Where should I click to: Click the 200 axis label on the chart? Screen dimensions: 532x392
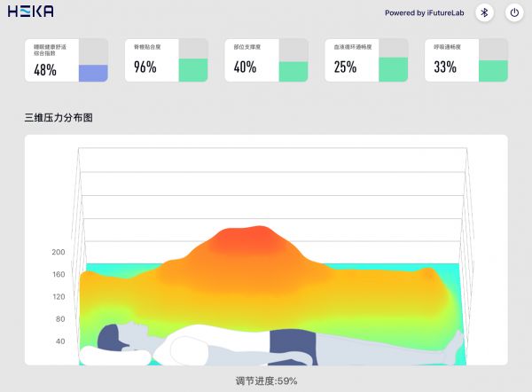(x=59, y=252)
